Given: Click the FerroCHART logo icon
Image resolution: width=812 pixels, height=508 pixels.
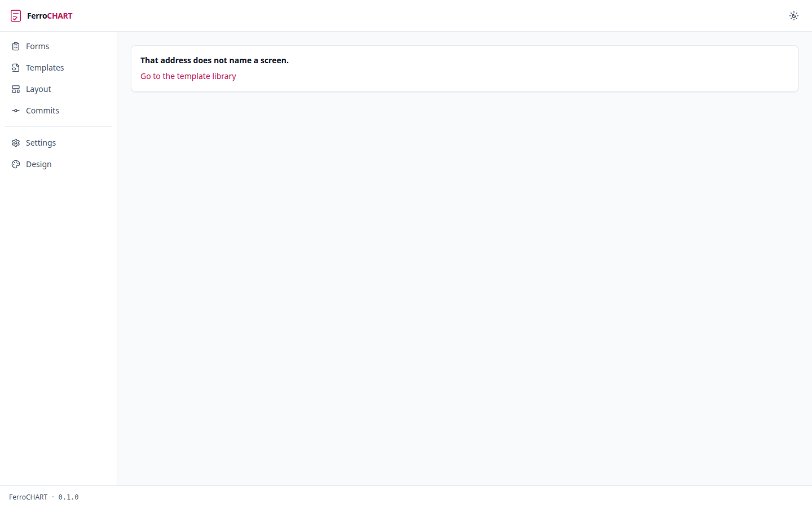Looking at the screenshot, I should pyautogui.click(x=16, y=16).
